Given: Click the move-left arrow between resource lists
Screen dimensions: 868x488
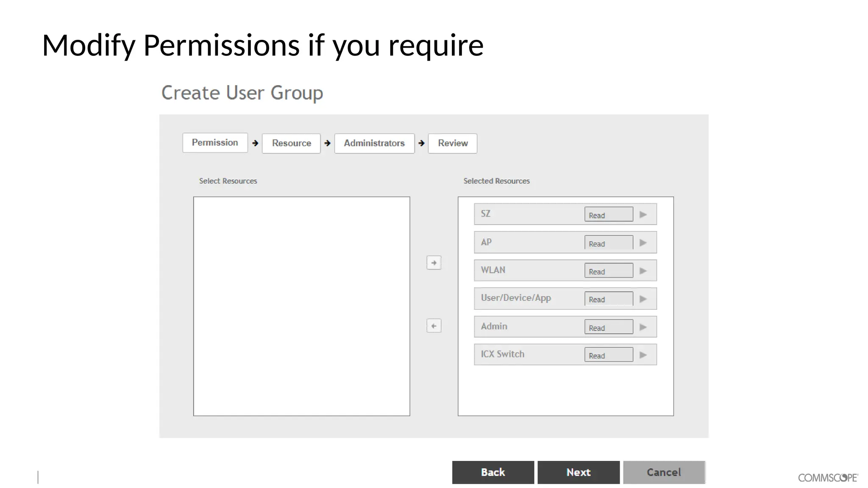Looking at the screenshot, I should [x=434, y=326].
